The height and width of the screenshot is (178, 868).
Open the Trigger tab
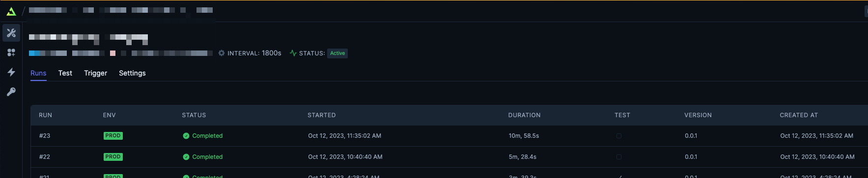tap(95, 73)
